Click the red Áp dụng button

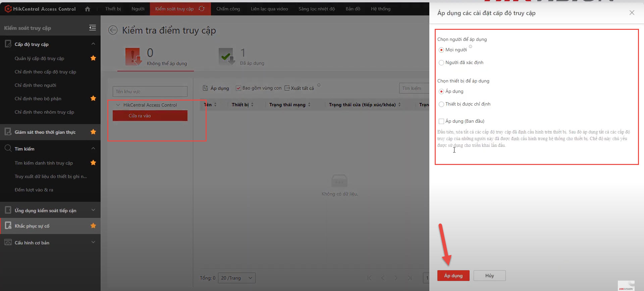click(x=453, y=276)
